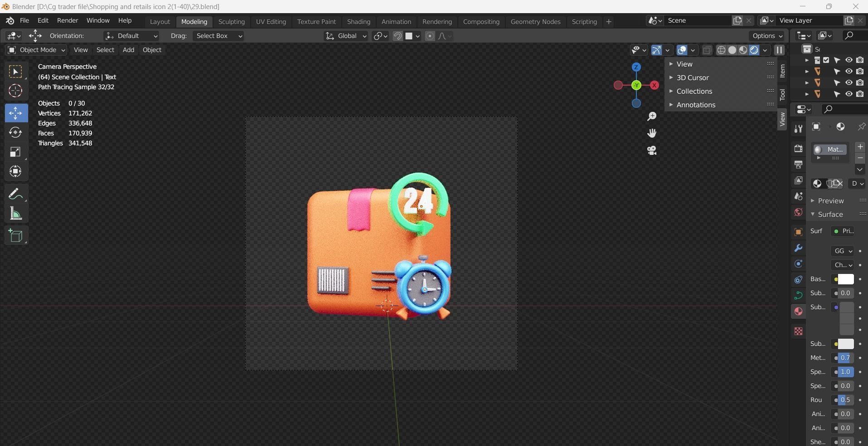Uncheck the collection exclude checkbox in outliner

(x=826, y=60)
